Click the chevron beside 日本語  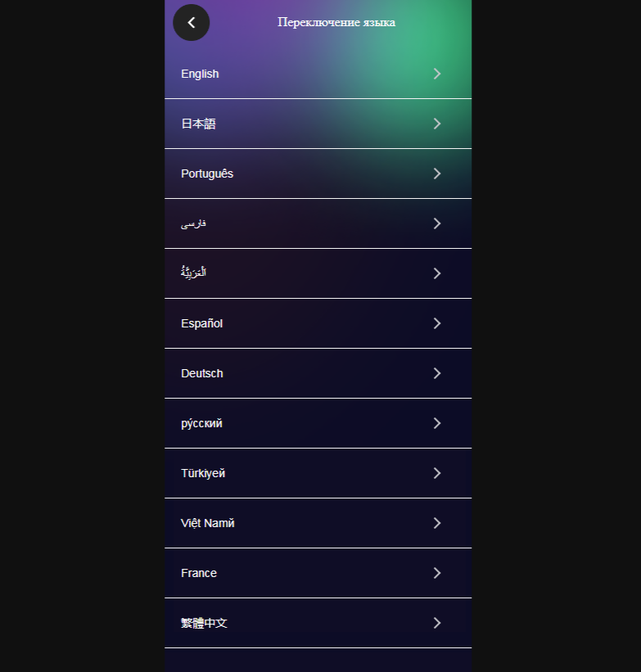[x=437, y=124]
